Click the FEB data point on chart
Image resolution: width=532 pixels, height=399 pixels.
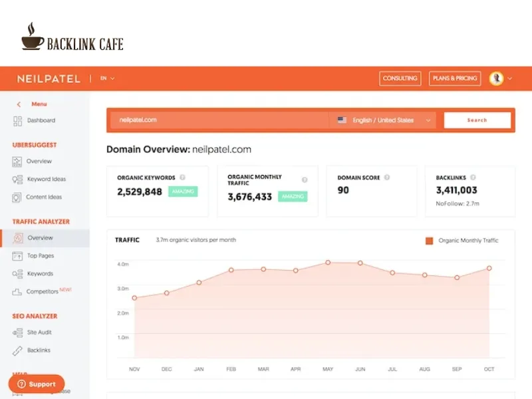coord(231,270)
